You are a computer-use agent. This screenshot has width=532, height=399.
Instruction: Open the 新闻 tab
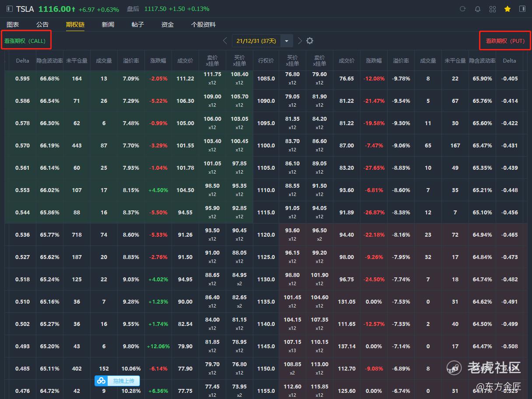click(108, 24)
